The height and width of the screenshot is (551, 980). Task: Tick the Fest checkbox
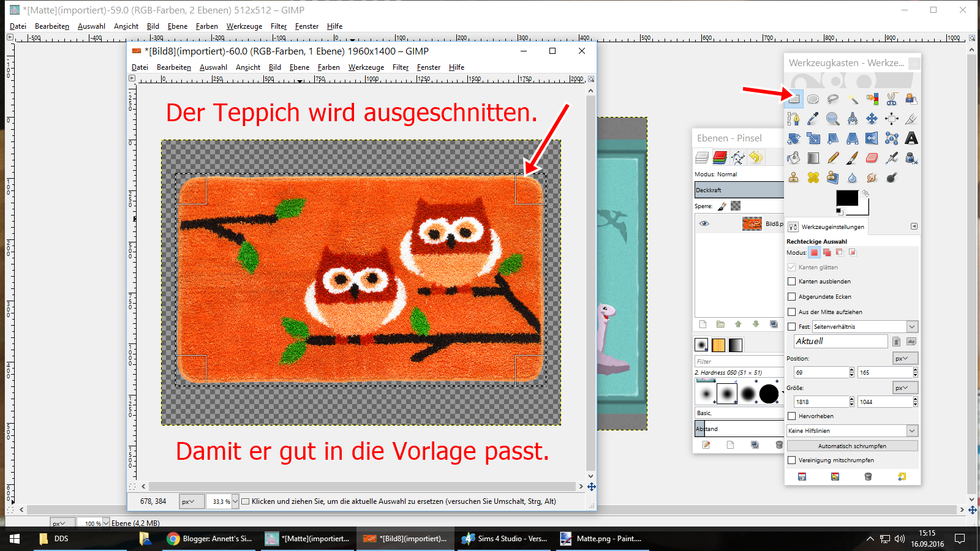tap(792, 327)
